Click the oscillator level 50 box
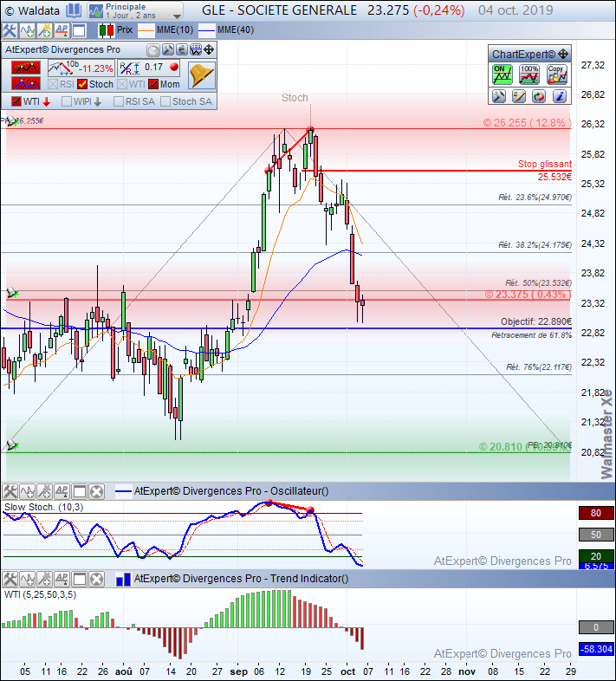 click(596, 535)
